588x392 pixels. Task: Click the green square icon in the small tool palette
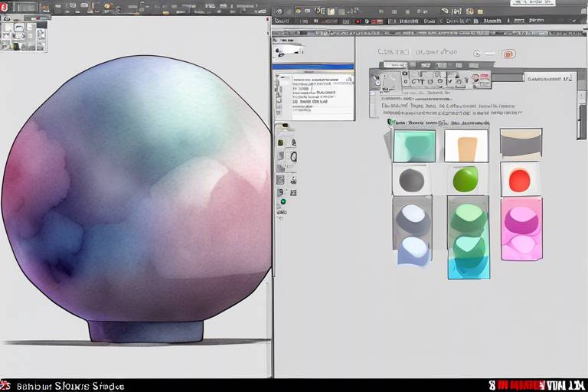tap(280, 142)
